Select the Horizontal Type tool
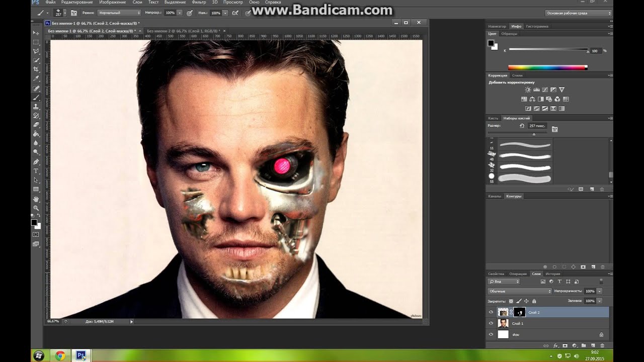The height and width of the screenshot is (362, 644). [x=36, y=171]
